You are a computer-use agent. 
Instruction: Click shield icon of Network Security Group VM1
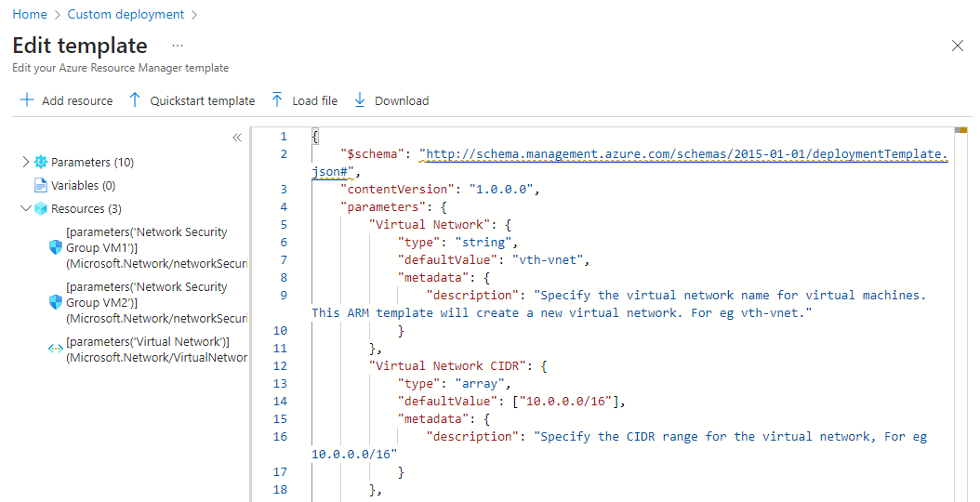point(56,247)
